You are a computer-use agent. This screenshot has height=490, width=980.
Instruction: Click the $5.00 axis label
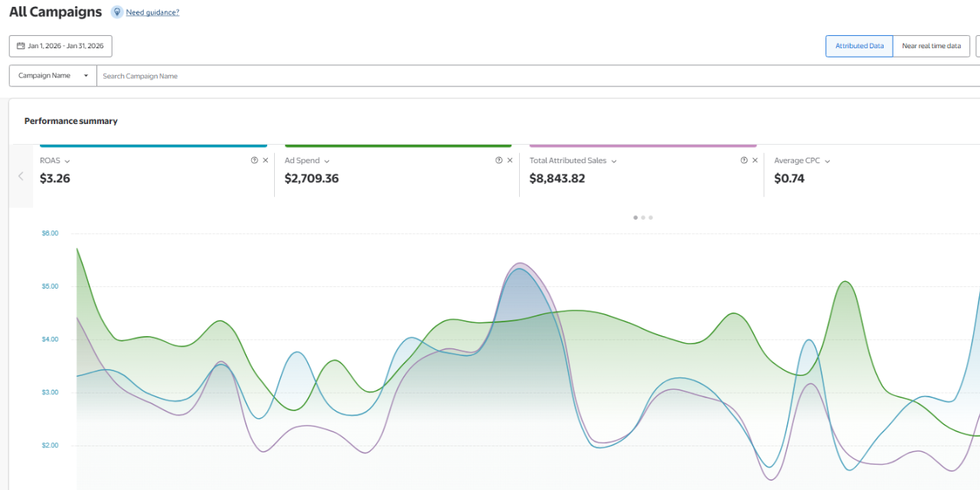click(50, 286)
